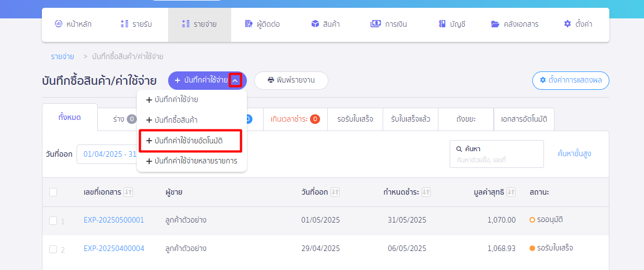Open ค้นหาขั้นสูง advanced search

[x=574, y=154]
